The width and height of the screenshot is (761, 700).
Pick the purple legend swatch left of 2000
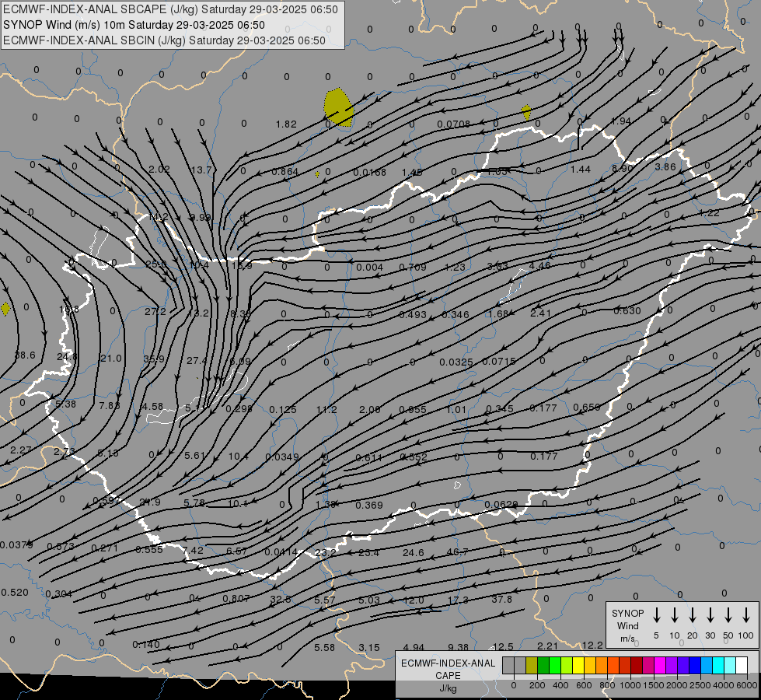pos(671,665)
